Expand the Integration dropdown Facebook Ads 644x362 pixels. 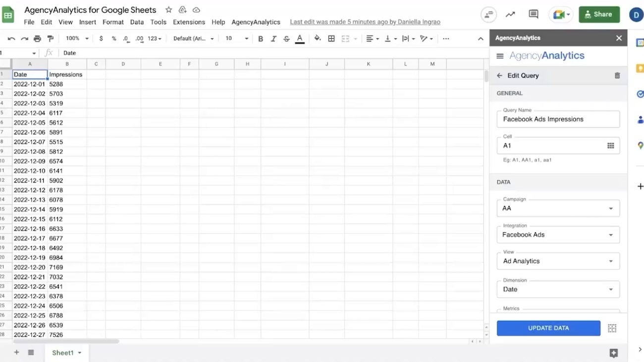pos(558,235)
